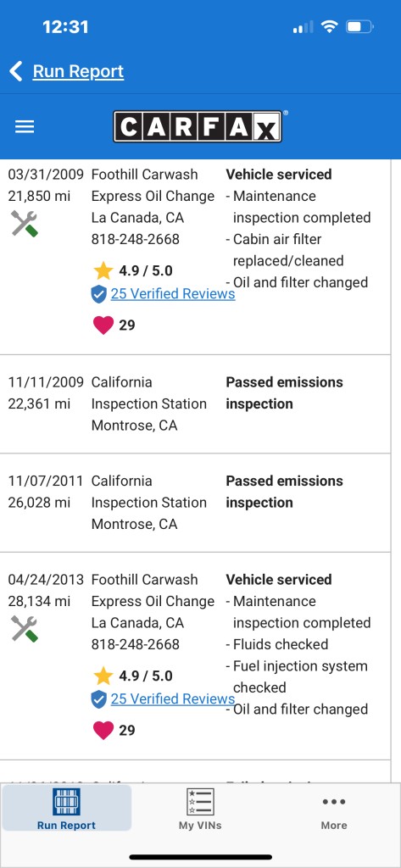Tap verified shield icon in 2009 entry
Image resolution: width=401 pixels, height=868 pixels.
98,294
